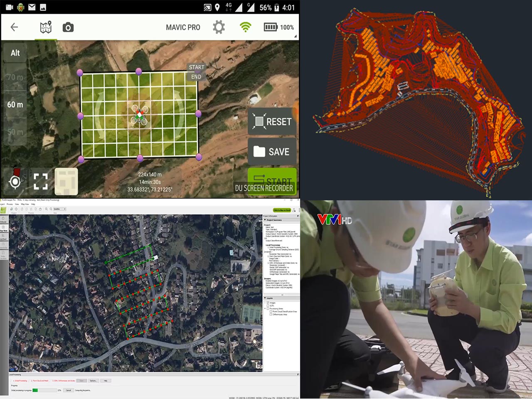Tap the center-on-location target icon
The width and height of the screenshot is (532, 399).
pos(15,182)
